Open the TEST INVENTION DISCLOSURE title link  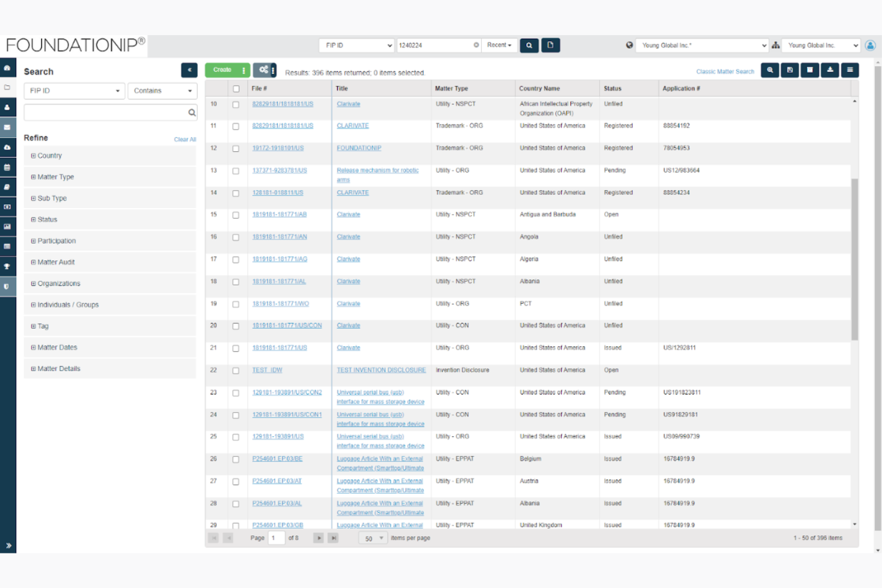pyautogui.click(x=381, y=371)
